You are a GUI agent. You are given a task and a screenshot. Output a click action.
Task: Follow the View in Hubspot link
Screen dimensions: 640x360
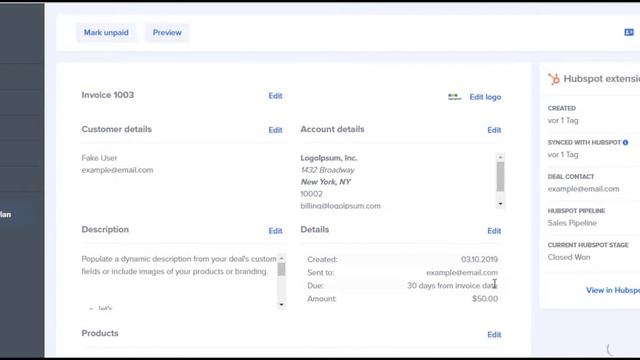pyautogui.click(x=613, y=290)
